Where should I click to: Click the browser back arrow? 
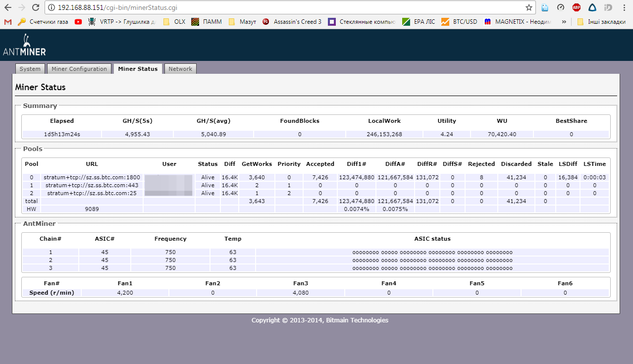[x=7, y=7]
